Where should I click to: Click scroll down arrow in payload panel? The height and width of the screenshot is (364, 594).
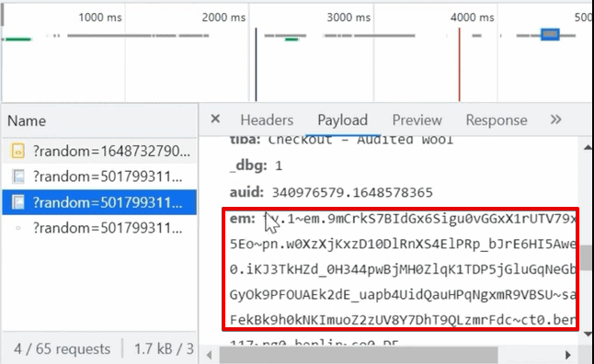(588, 334)
